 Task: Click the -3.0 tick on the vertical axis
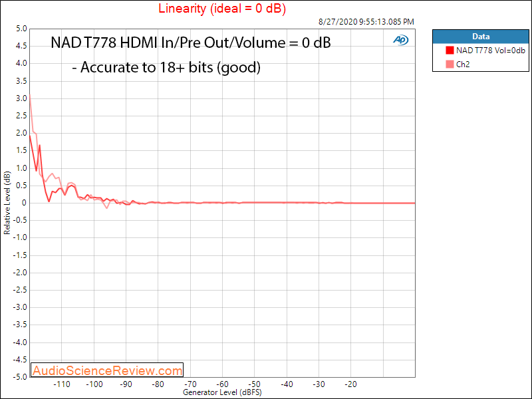[20, 307]
